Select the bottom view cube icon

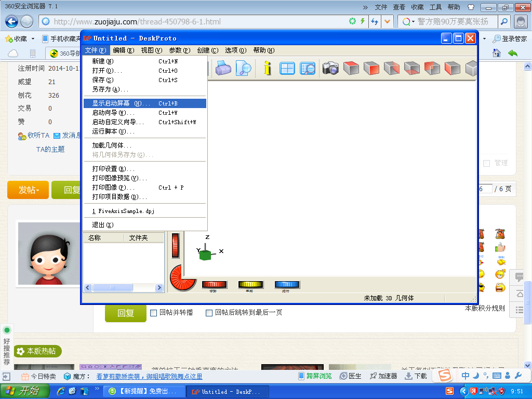point(412,68)
